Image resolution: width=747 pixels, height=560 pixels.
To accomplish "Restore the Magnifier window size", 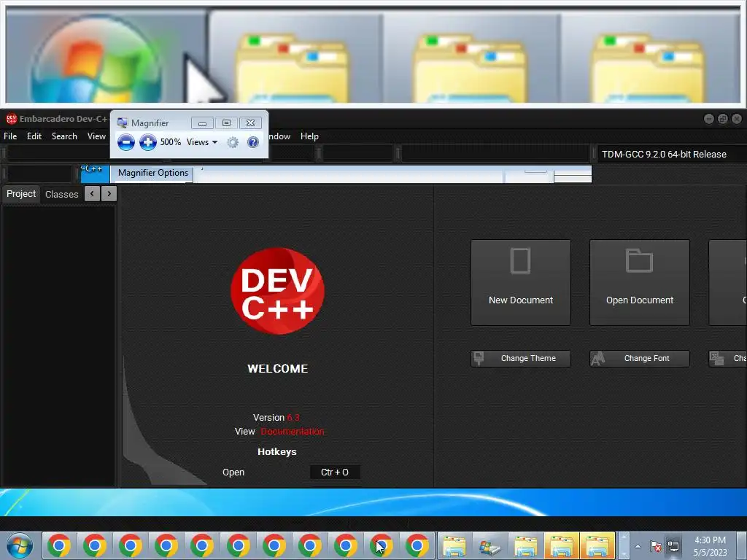I will coord(226,122).
